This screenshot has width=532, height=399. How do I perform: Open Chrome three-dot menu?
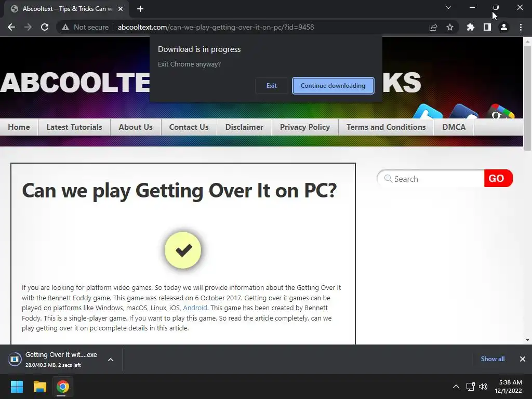pyautogui.click(x=521, y=27)
